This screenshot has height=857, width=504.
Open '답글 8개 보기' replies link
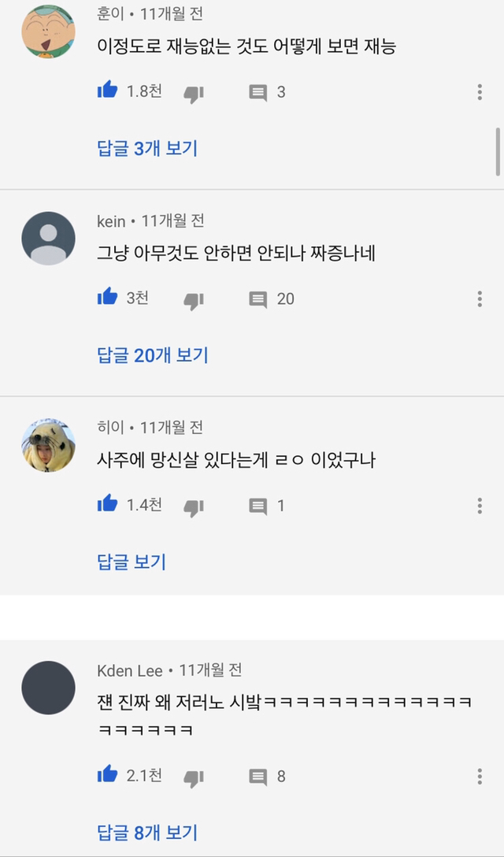click(147, 832)
